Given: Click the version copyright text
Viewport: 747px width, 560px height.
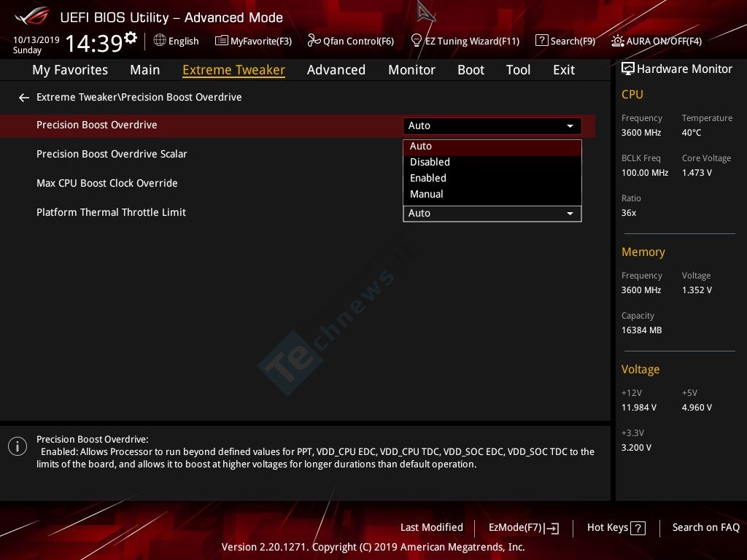Looking at the screenshot, I should 373,547.
